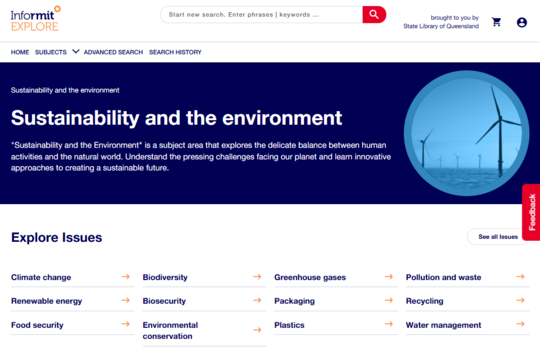The image size is (540, 360).
Task: Click the arrow next to Environmental conservation
Action: pos(257,330)
